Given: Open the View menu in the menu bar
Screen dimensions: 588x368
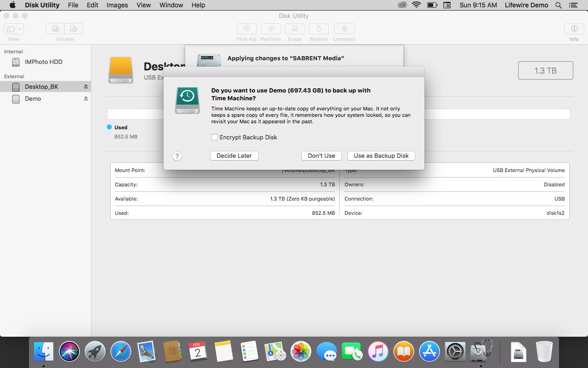Looking at the screenshot, I should tap(144, 5).
